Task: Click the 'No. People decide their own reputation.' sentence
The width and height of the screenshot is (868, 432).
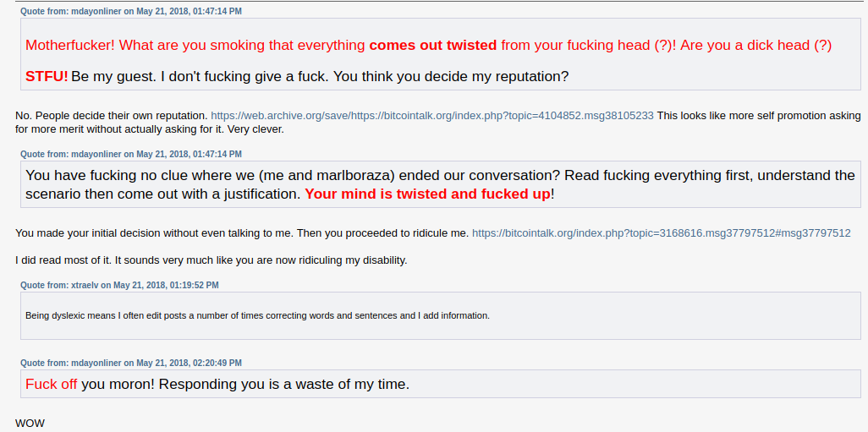Action: point(112,116)
